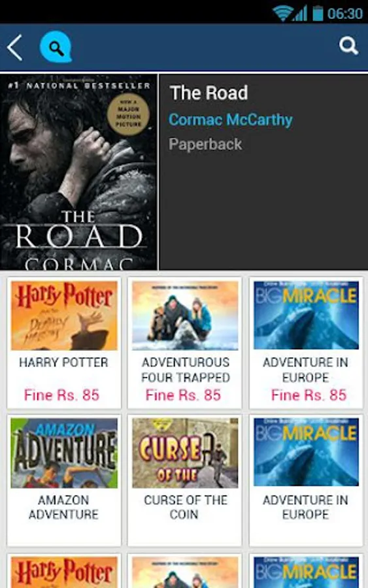The height and width of the screenshot is (588, 368).
Task: Select The Road book title
Action: point(209,93)
